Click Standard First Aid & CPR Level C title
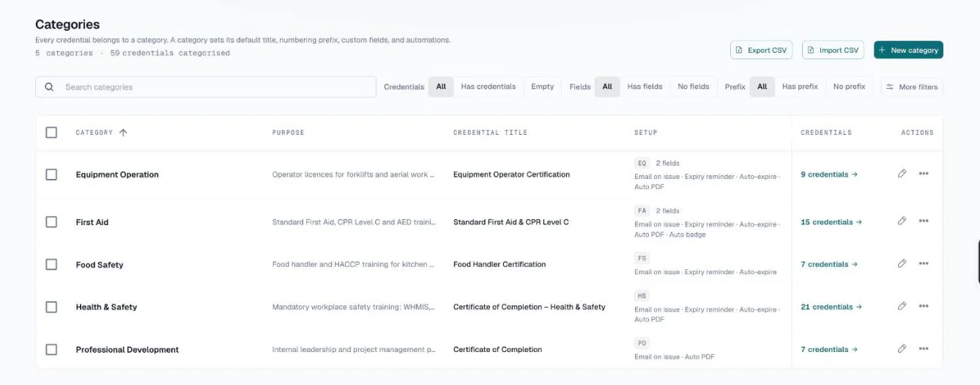 pos(511,222)
